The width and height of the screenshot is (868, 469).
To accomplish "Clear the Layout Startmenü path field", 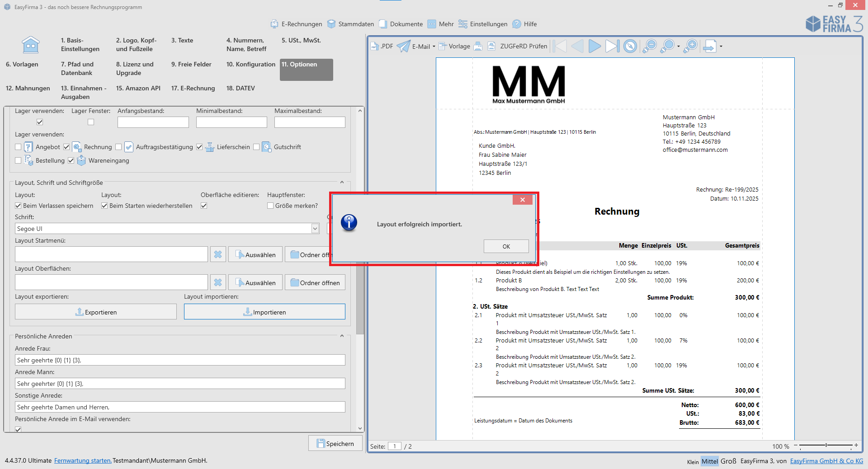I will [218, 255].
